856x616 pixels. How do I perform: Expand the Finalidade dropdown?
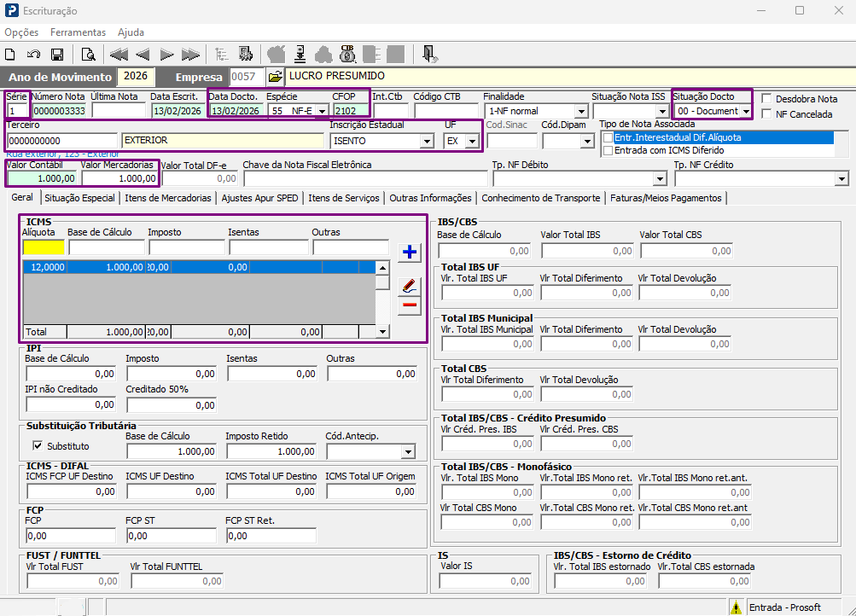click(x=581, y=111)
